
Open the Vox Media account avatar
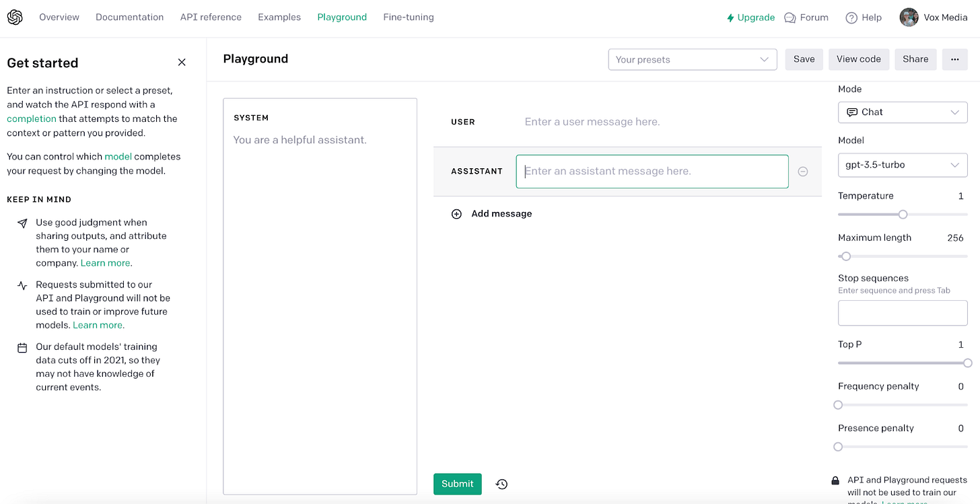coord(909,17)
